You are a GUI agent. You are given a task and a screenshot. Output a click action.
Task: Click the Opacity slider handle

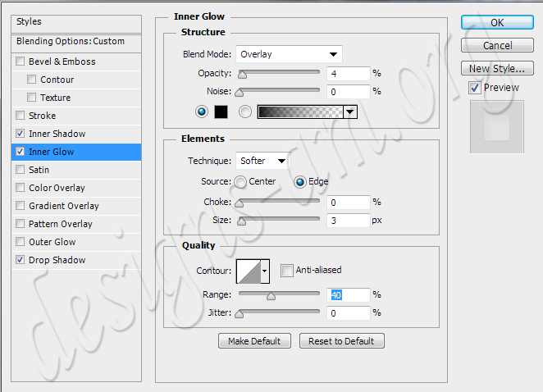pyautogui.click(x=243, y=75)
